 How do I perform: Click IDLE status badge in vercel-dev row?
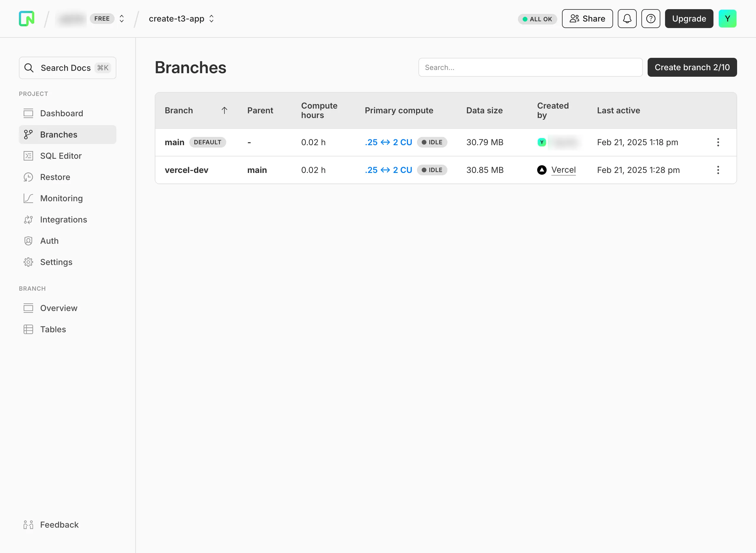432,170
